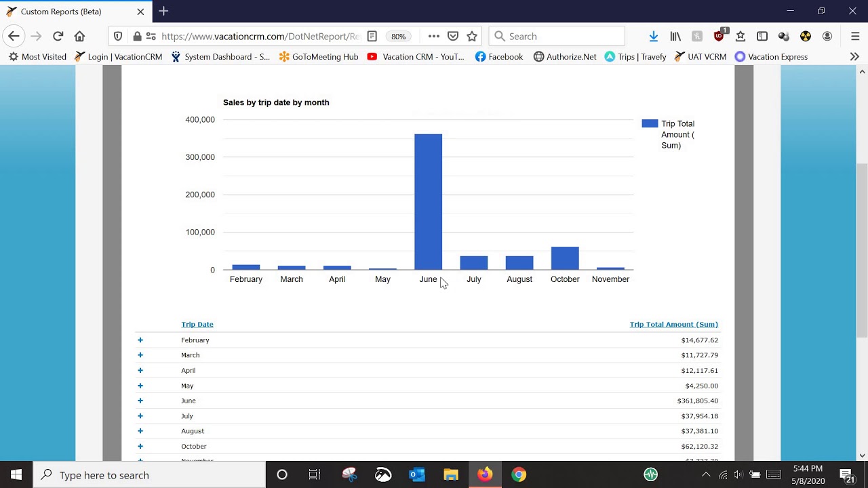Reset the 80% zoom level indicator

[398, 37]
